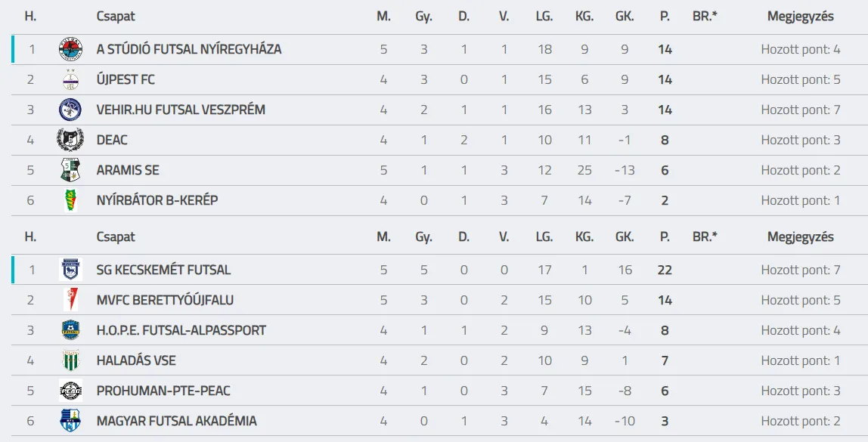Click the SG Kecskemét Futsal logo
This screenshot has height=442, width=868.
70,270
